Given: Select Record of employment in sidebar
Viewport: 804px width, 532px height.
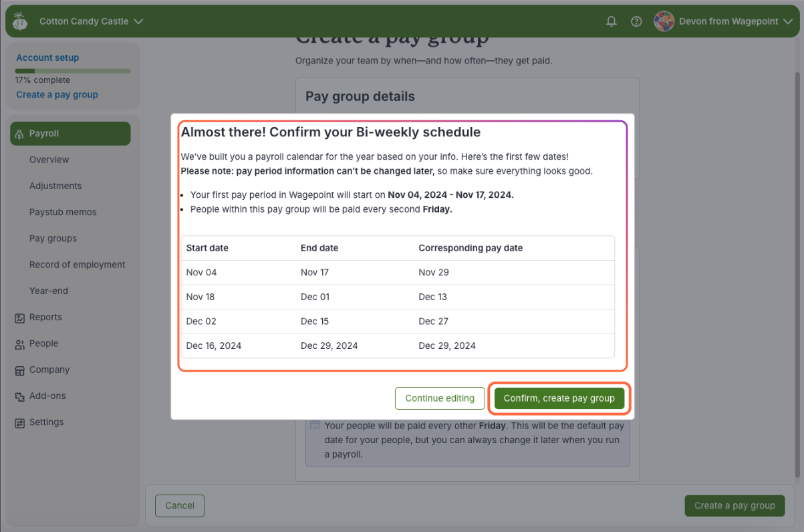Looking at the screenshot, I should 77,265.
